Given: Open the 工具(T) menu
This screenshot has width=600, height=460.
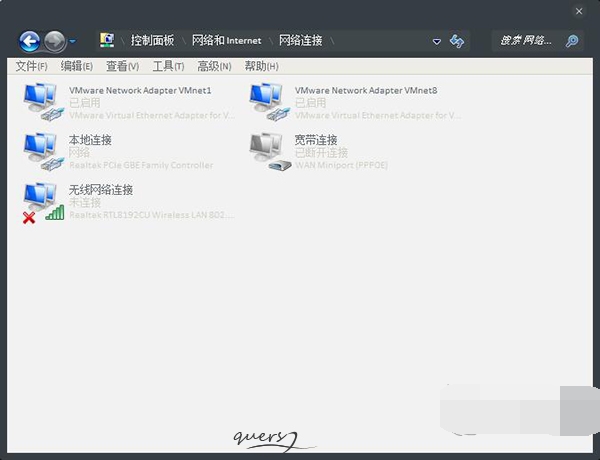Looking at the screenshot, I should coord(168,66).
